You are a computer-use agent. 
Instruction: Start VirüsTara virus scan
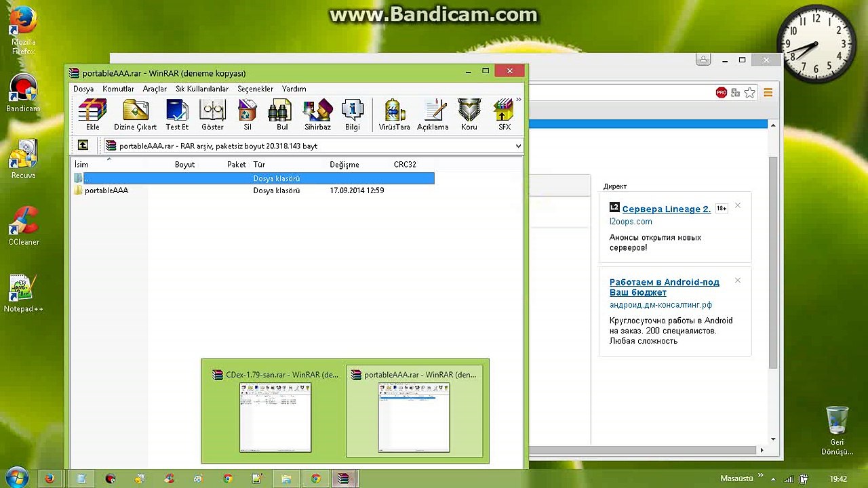click(394, 115)
